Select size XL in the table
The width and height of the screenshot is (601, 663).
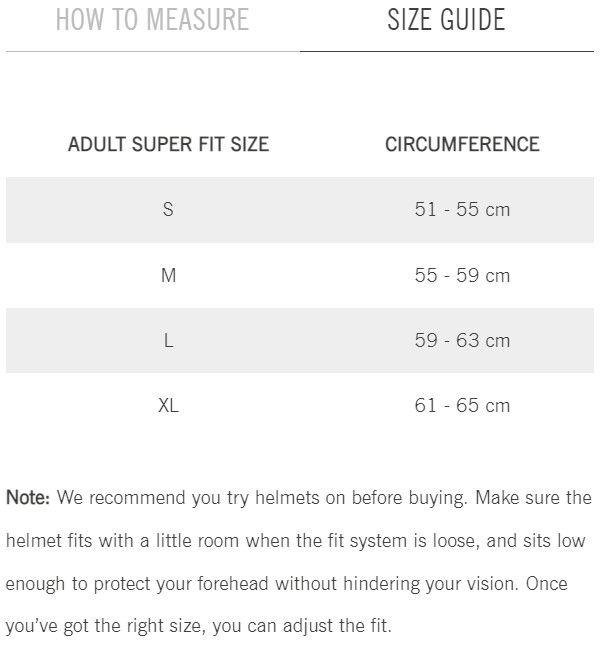[x=168, y=405]
